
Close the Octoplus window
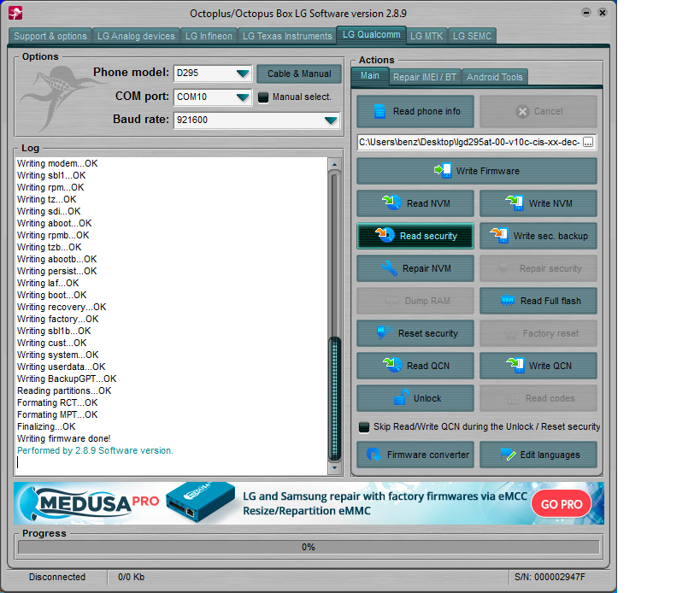pyautogui.click(x=603, y=13)
